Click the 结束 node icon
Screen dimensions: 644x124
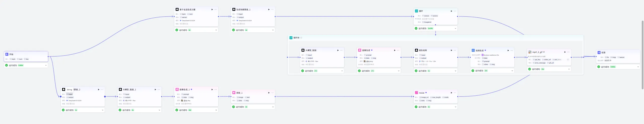tap(599, 53)
